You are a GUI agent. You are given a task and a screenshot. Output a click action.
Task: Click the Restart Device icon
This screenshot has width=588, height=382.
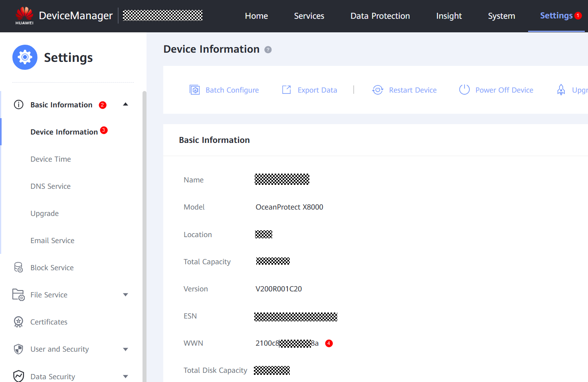pos(378,90)
